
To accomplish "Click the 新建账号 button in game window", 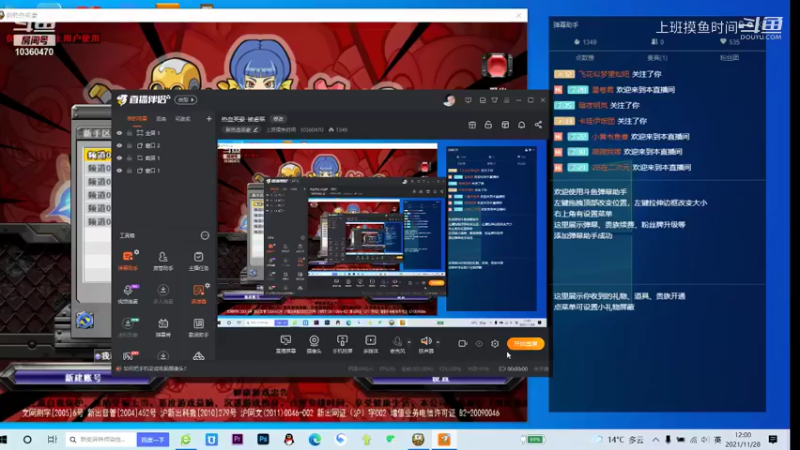I will tap(83, 378).
